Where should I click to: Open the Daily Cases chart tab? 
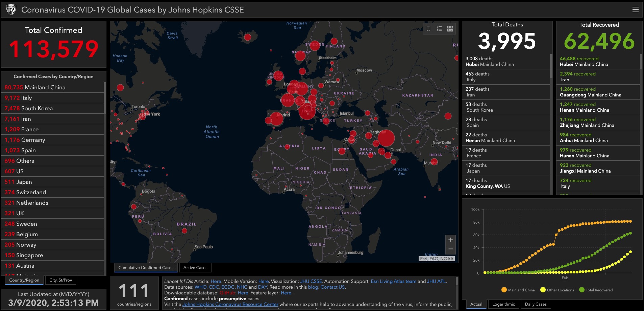(x=536, y=304)
